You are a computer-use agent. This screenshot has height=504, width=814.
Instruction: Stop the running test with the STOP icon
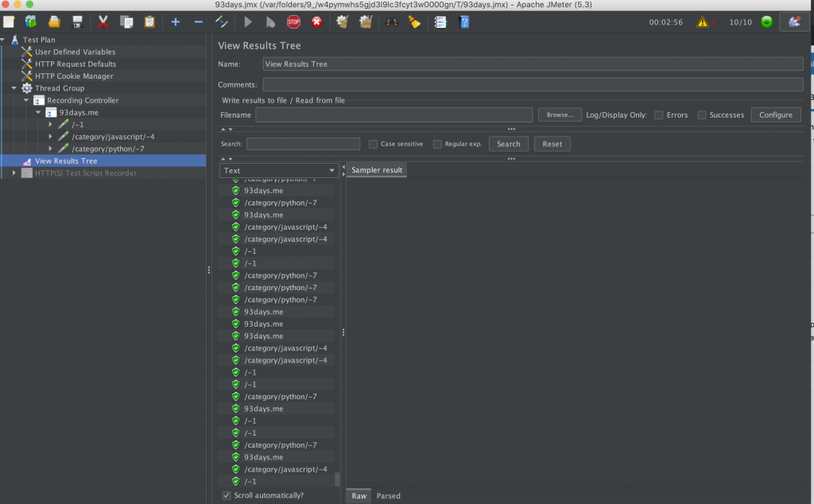(294, 21)
